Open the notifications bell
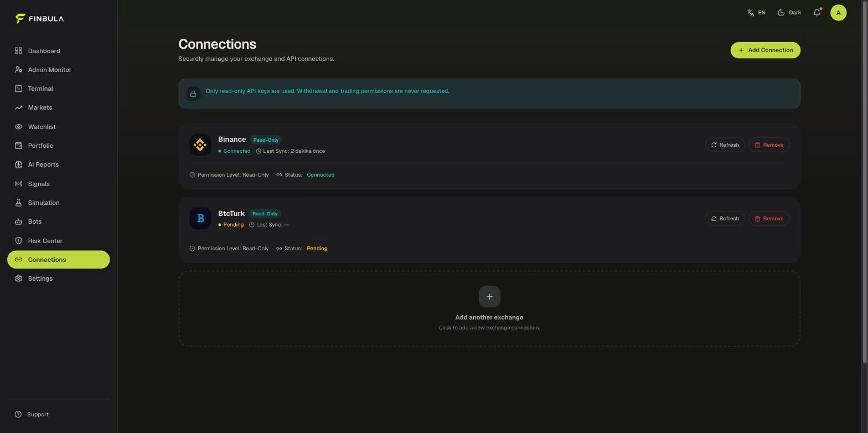 pos(817,13)
